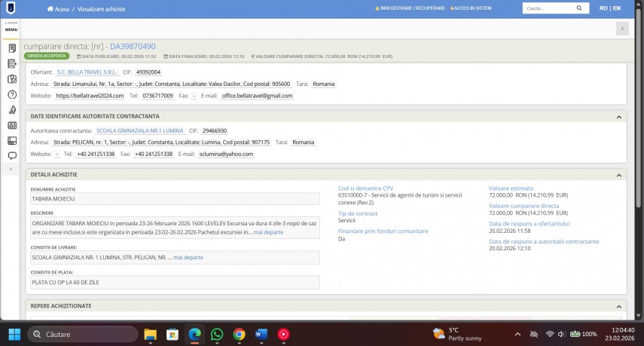Click 'mai departe' link in description

click(268, 232)
